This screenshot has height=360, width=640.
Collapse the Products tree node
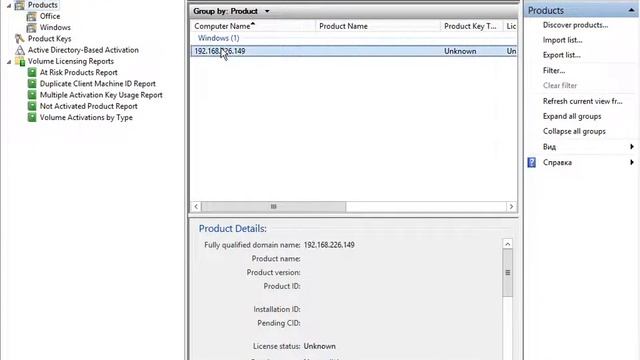(x=9, y=6)
